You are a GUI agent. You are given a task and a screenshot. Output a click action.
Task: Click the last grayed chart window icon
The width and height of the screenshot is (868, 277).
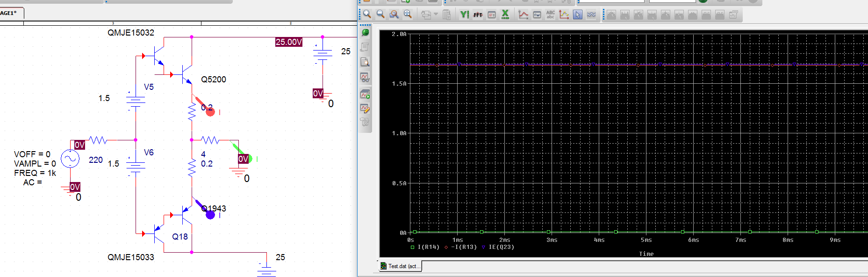pos(733,15)
